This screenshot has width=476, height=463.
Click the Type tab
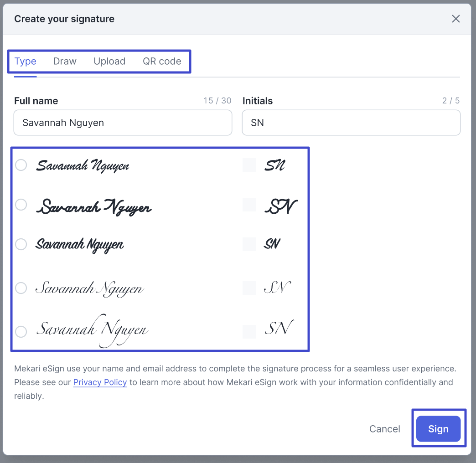click(x=25, y=62)
